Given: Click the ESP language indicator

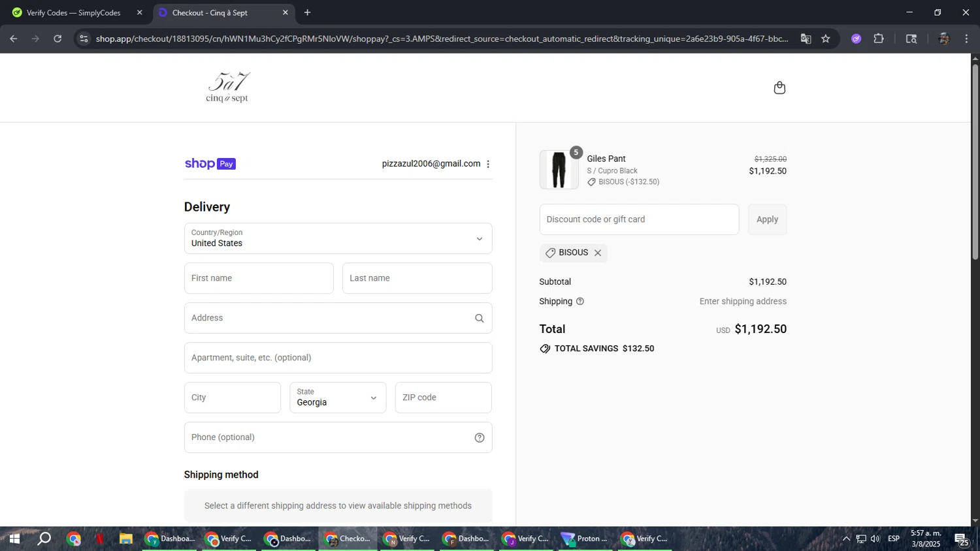Looking at the screenshot, I should (x=894, y=539).
